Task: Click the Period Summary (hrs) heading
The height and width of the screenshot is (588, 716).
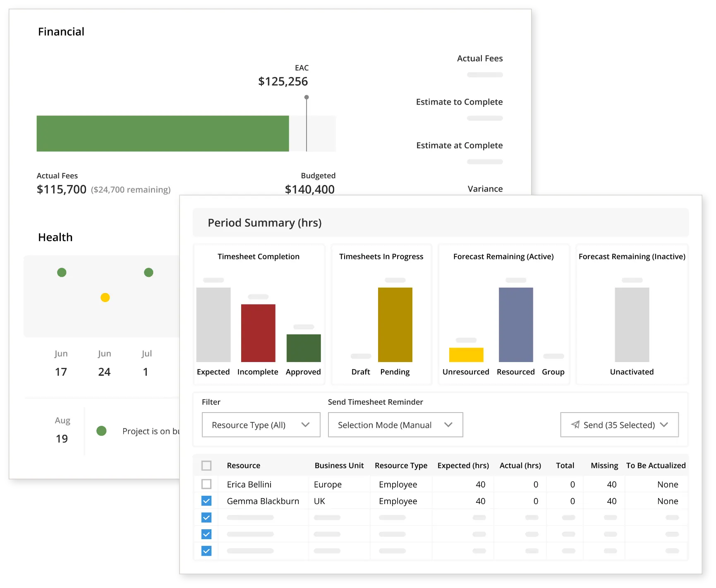Action: (x=265, y=223)
